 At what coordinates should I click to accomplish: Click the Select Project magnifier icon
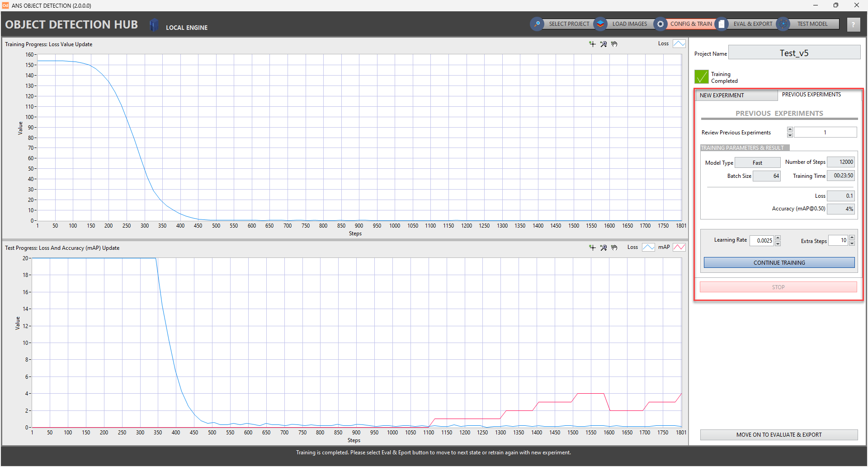point(537,24)
